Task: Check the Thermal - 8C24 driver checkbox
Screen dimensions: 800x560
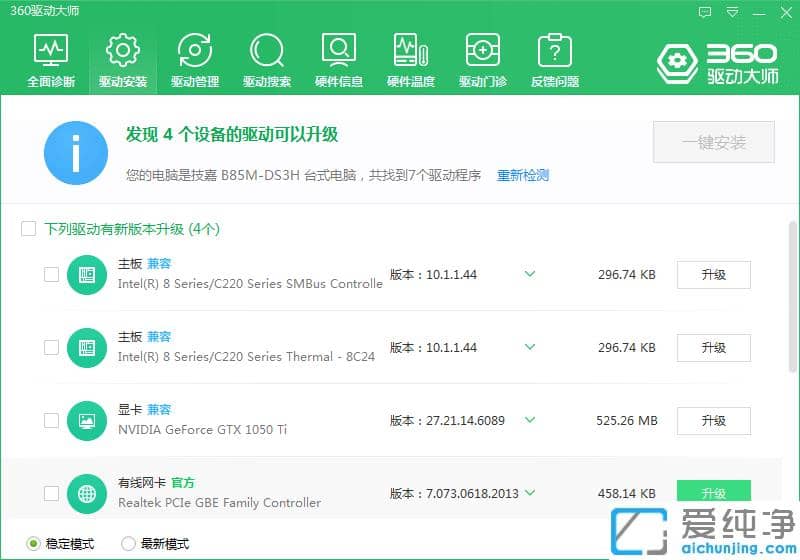Action: pyautogui.click(x=52, y=347)
